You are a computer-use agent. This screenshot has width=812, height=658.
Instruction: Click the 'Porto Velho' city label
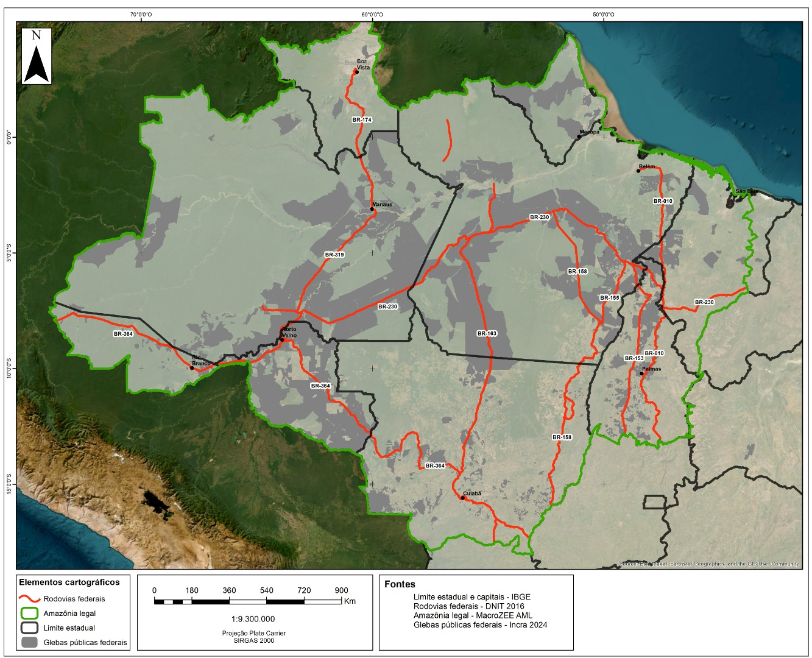289,332
